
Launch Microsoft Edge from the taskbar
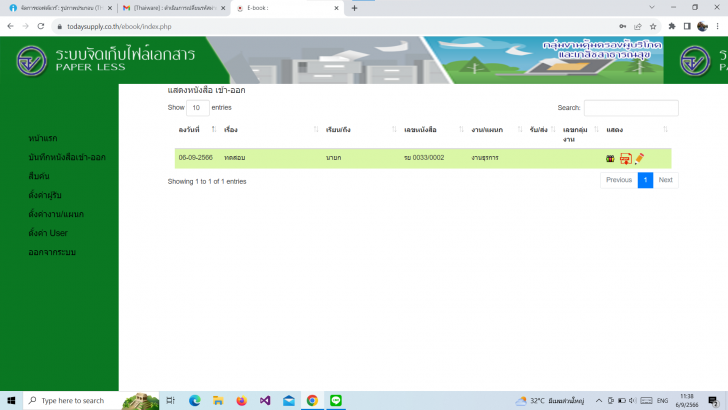(195, 400)
